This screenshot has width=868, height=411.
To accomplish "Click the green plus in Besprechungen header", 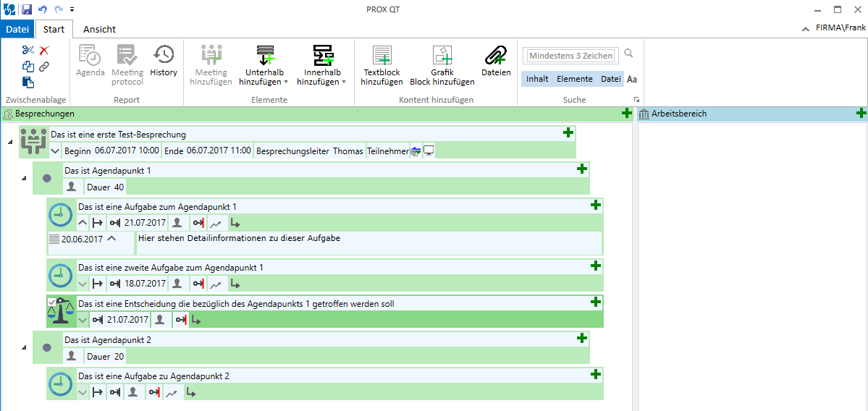I will tap(627, 114).
